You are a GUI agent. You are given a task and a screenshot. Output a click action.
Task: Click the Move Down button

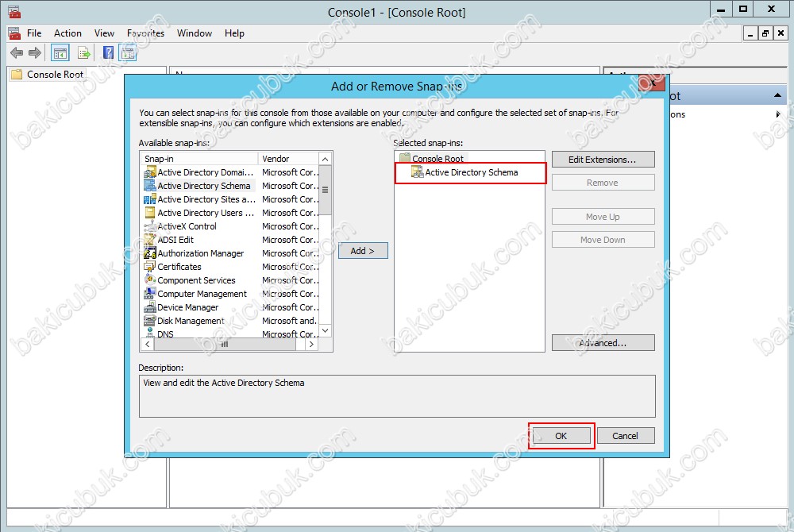[603, 240]
